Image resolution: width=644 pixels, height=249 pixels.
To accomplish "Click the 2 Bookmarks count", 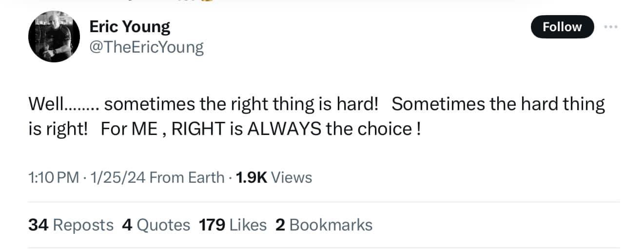I will click(x=324, y=225).
